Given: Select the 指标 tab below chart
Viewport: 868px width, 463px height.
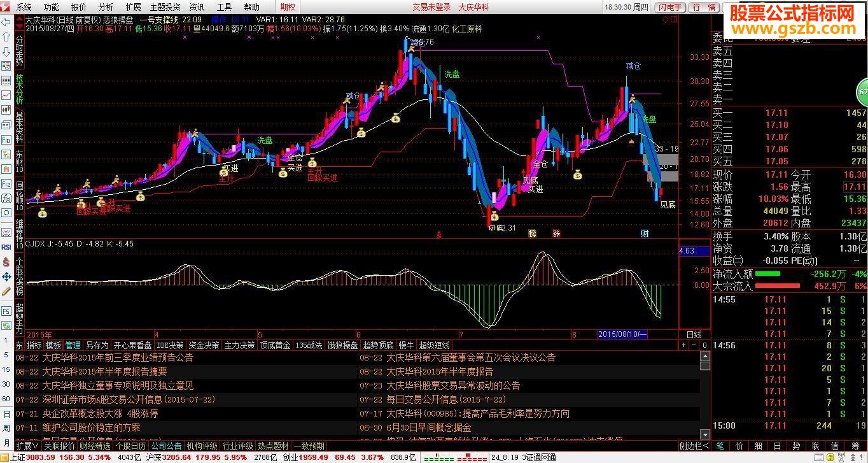Looking at the screenshot, I should (34, 345).
